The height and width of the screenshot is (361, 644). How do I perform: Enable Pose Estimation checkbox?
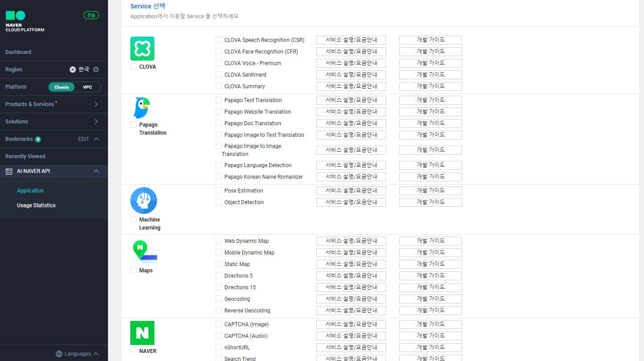point(219,190)
